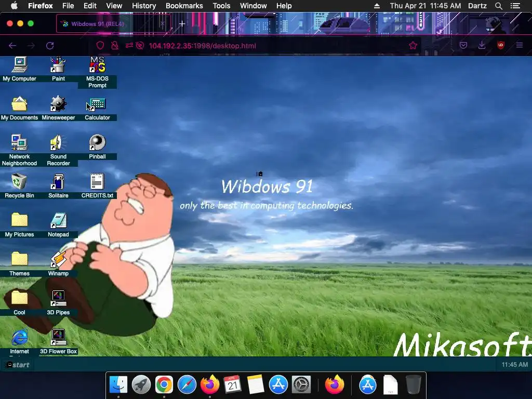Show Firefox downloads panel
The width and height of the screenshot is (532, 399).
tap(482, 46)
